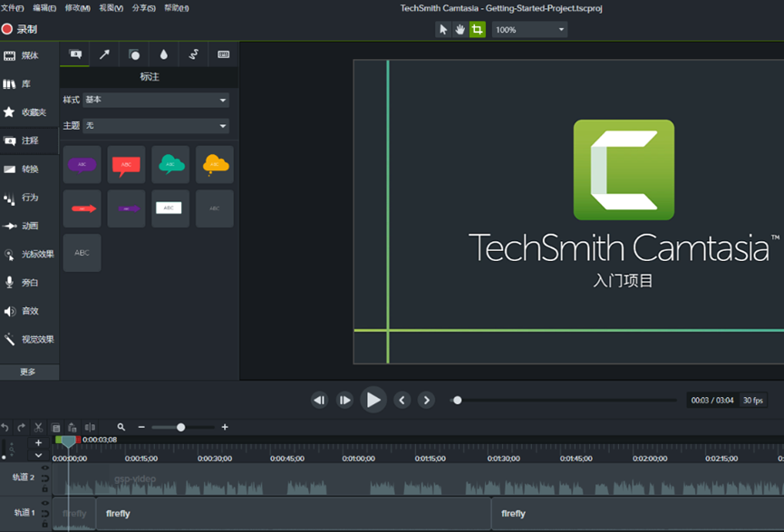Image resolution: width=784 pixels, height=532 pixels.
Task: Open the 媒体 (Media) panel
Action: (29, 55)
